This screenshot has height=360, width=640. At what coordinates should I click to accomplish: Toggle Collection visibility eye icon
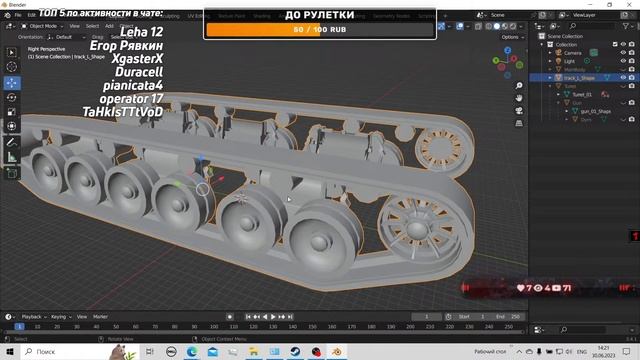(x=623, y=44)
